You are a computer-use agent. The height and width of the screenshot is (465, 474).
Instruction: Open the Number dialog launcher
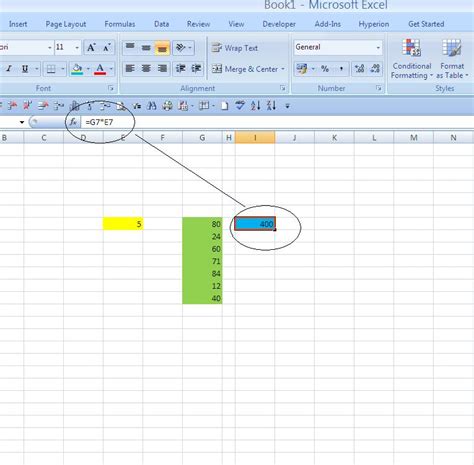[x=379, y=88]
